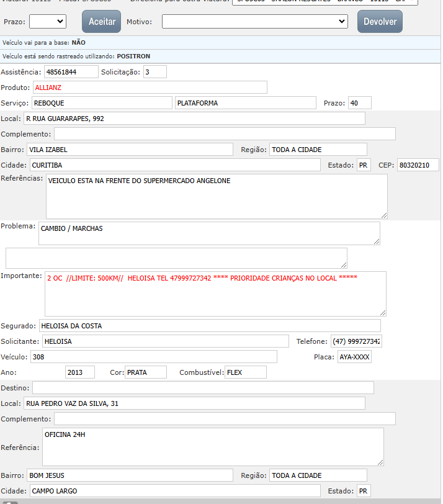The width and height of the screenshot is (443, 504).
Task: Click the Devolver button
Action: [380, 22]
